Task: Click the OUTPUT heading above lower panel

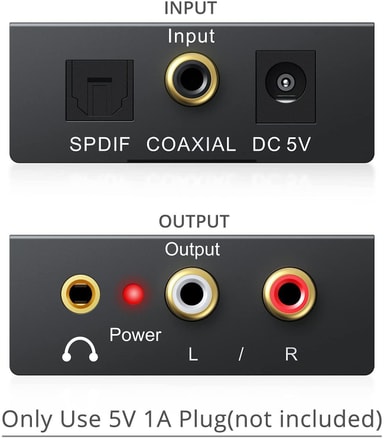Action: coord(194,221)
